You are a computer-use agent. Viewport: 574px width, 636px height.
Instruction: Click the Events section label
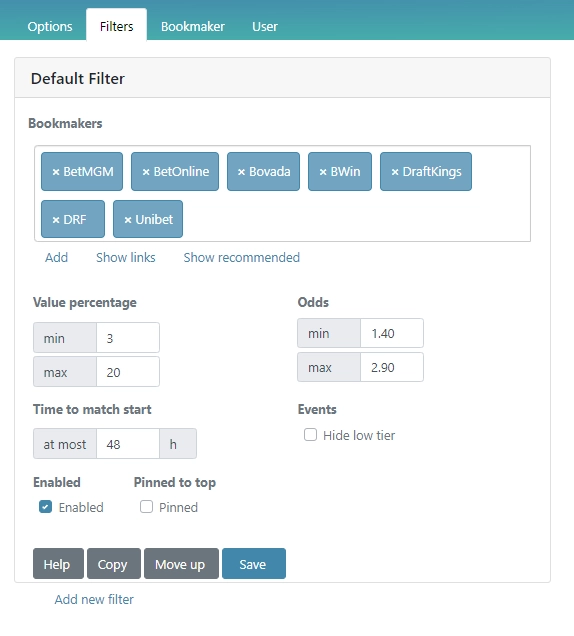317,409
